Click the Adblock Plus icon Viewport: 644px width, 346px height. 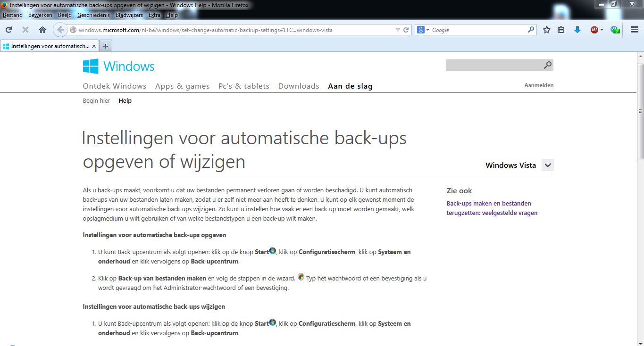pyautogui.click(x=594, y=30)
